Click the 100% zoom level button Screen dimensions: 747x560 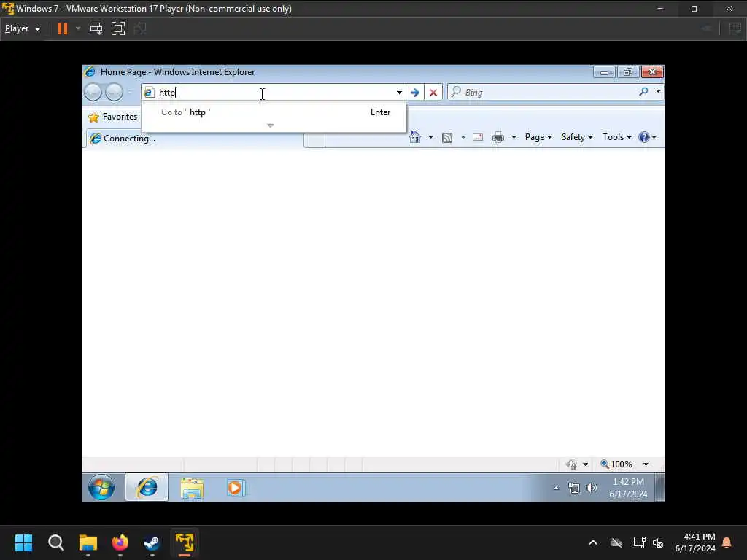click(616, 464)
